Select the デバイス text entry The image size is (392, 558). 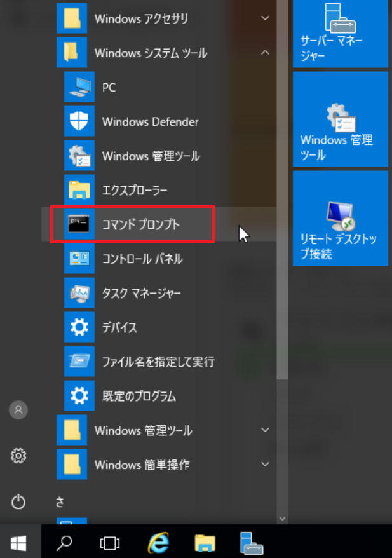[119, 327]
